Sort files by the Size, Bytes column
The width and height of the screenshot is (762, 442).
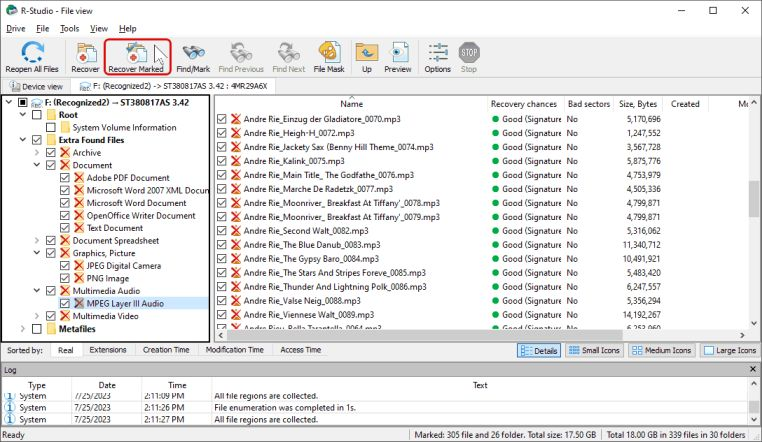coord(638,104)
